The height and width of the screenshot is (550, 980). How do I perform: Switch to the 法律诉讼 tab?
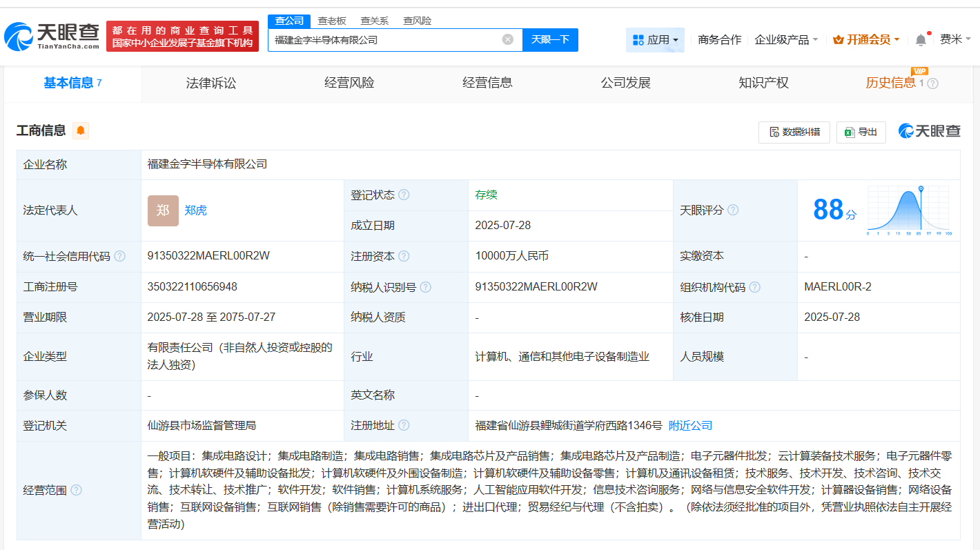[210, 82]
